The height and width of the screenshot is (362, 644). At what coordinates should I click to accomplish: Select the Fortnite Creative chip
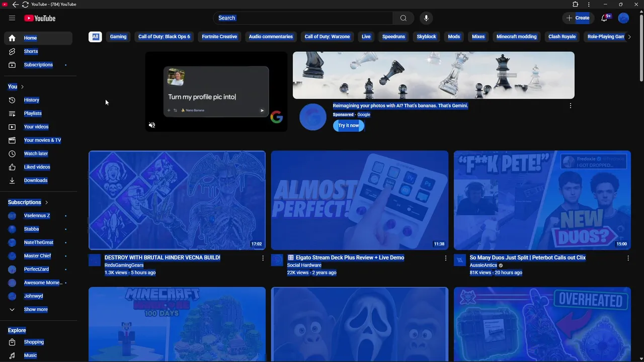(219, 37)
